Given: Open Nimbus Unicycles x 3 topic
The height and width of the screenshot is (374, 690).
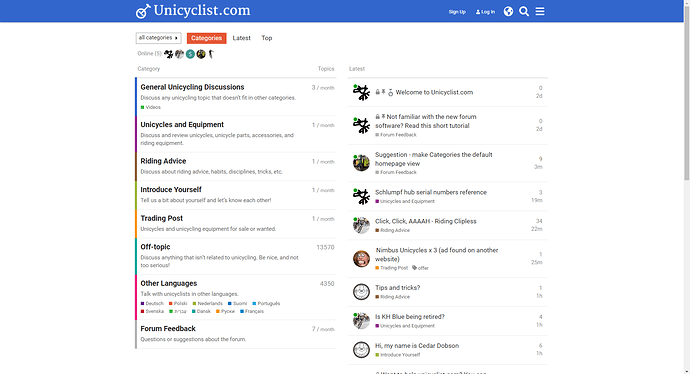Looking at the screenshot, I should tap(437, 255).
